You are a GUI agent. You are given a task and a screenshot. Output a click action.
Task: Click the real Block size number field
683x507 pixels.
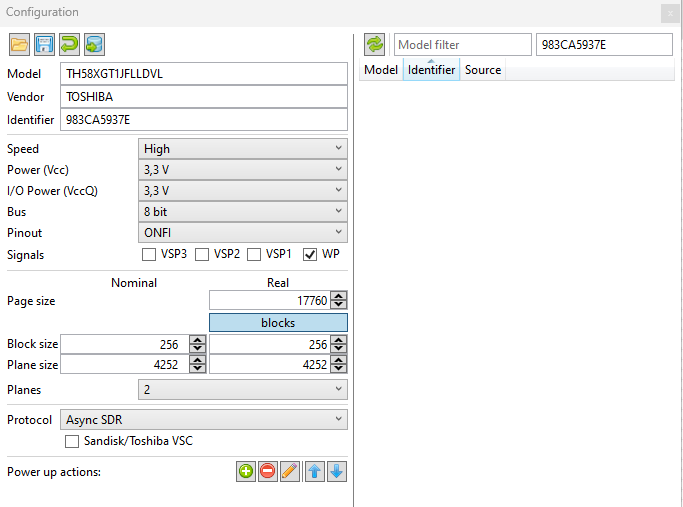point(270,344)
